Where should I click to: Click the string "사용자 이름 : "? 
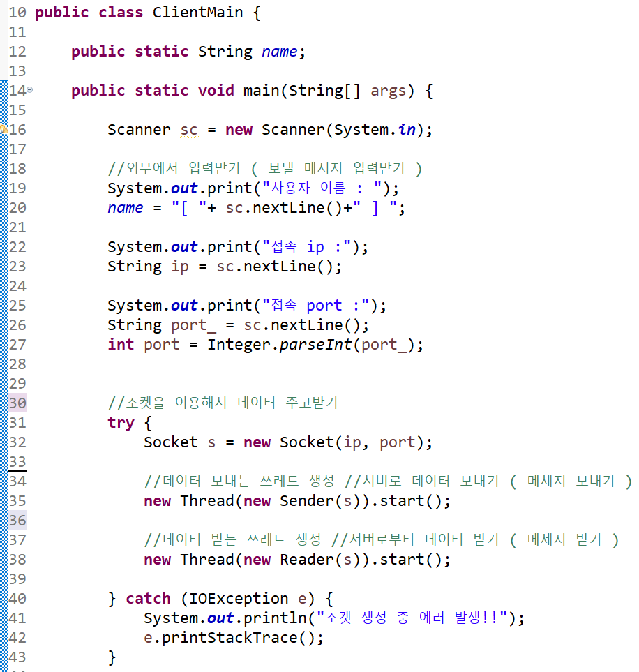[x=322, y=188]
